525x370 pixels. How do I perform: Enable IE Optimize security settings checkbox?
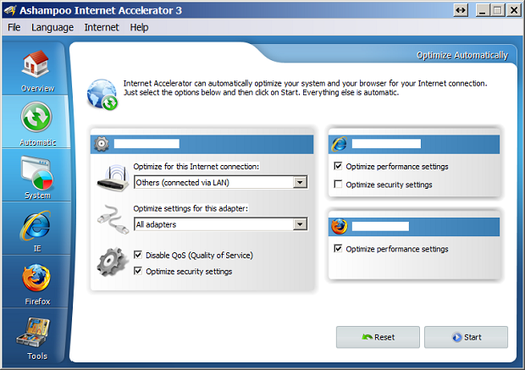[338, 184]
